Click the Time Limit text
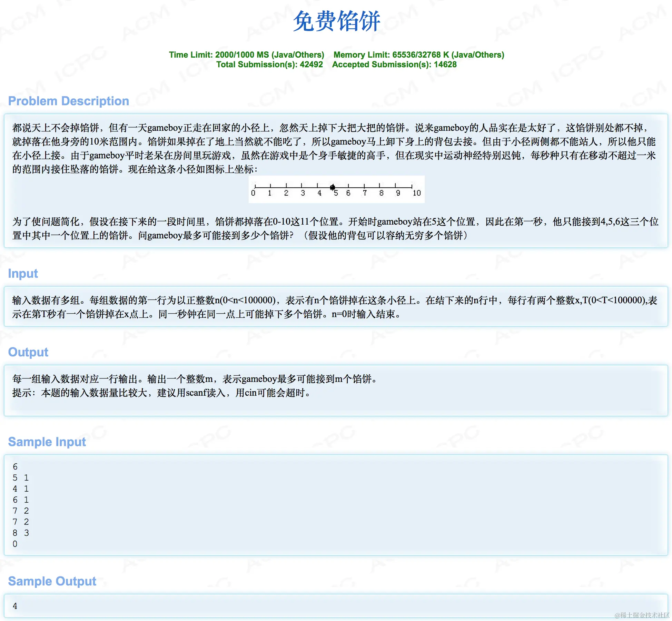 pos(246,55)
